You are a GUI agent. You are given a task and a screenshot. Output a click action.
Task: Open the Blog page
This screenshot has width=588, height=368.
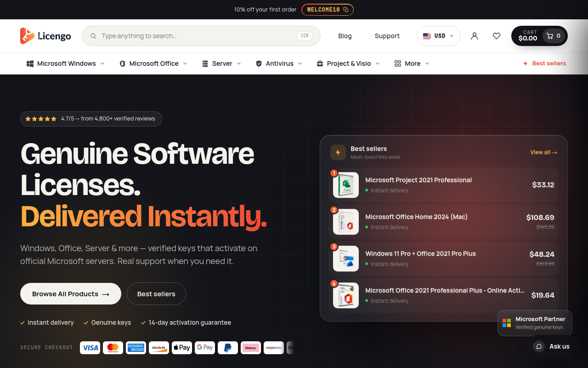click(x=345, y=36)
